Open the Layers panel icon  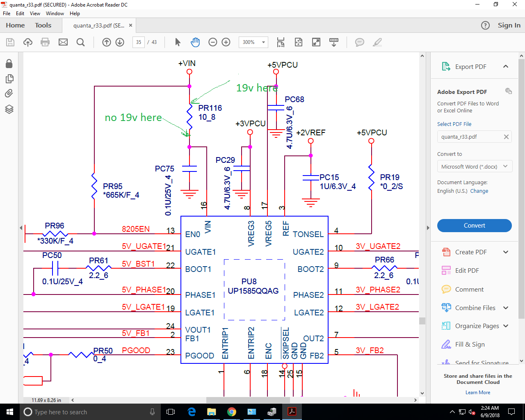click(x=9, y=109)
